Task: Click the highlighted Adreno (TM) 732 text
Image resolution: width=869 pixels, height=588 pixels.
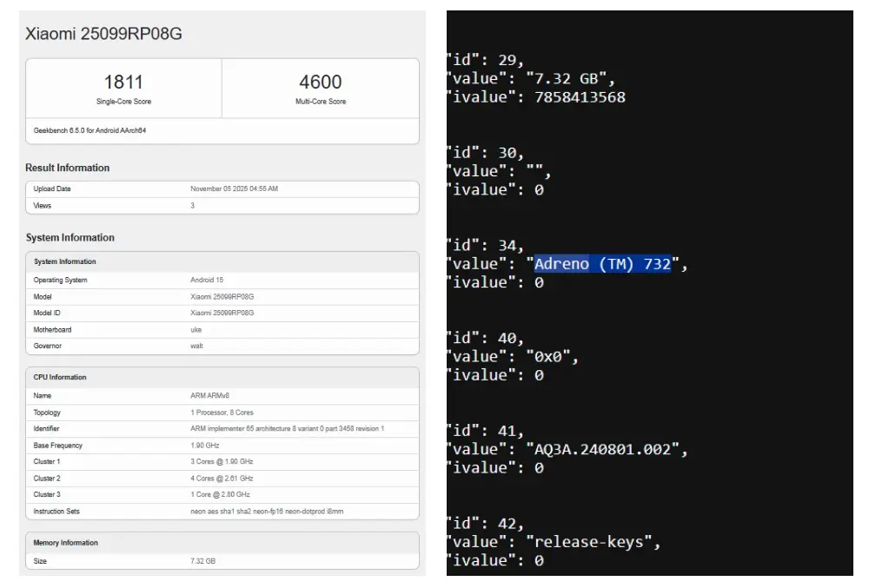Action: click(602, 264)
